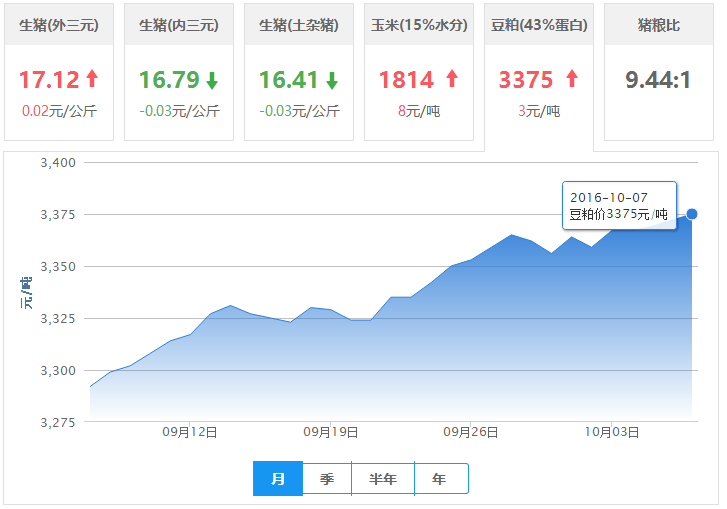Screen dimensions: 727x509
Task: Select the 月 monthly range button
Action: click(x=278, y=478)
